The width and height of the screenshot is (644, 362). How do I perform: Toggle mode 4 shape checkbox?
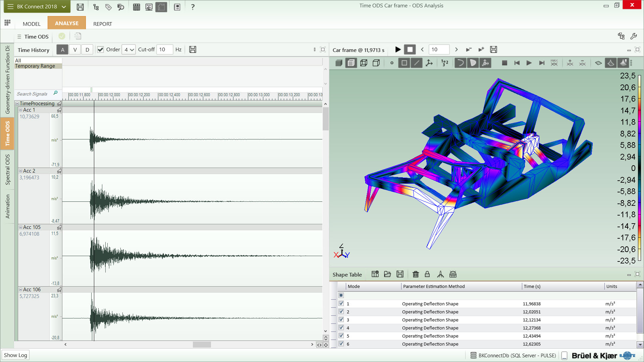click(341, 328)
